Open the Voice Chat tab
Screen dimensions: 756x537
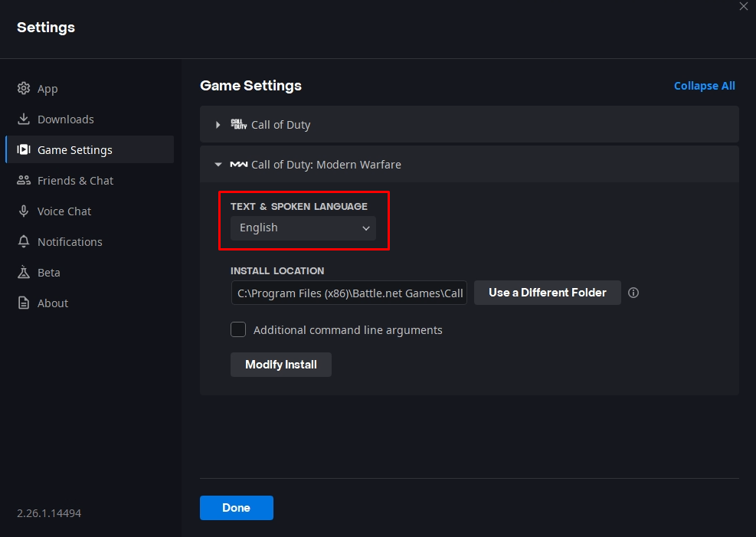90,211
